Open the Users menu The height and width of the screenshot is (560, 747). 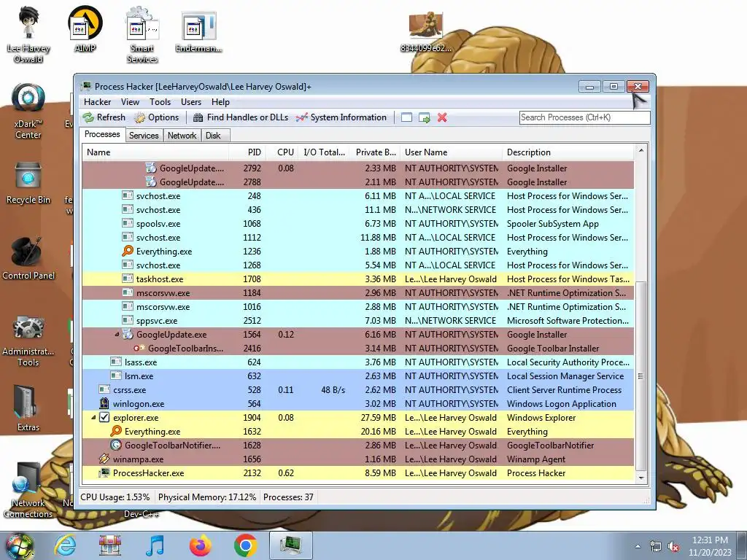[191, 102]
